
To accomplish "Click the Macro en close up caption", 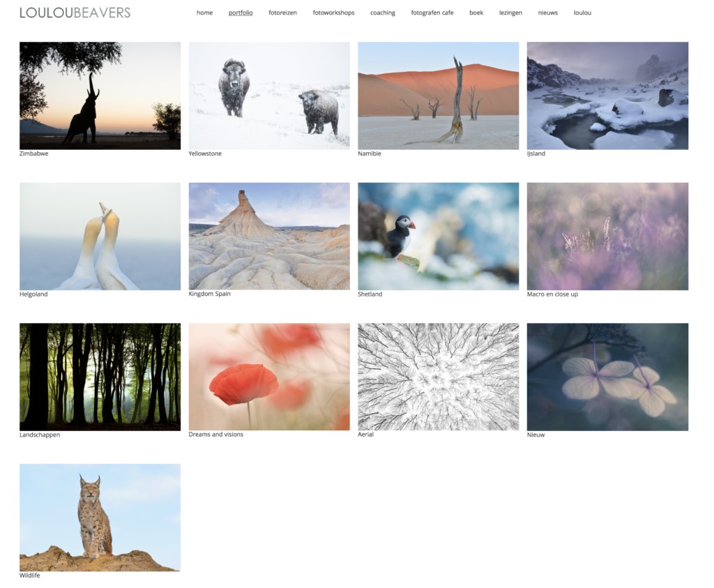I will tap(552, 294).
